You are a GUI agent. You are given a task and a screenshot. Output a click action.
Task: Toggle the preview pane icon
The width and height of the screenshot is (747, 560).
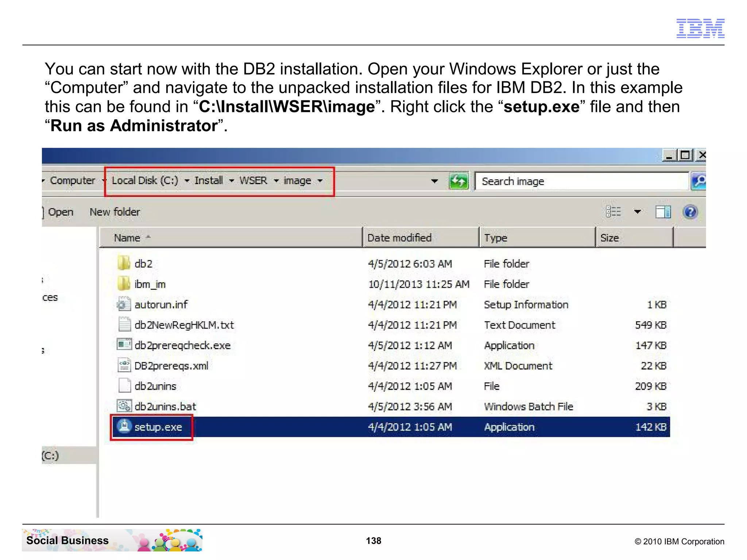[663, 212]
